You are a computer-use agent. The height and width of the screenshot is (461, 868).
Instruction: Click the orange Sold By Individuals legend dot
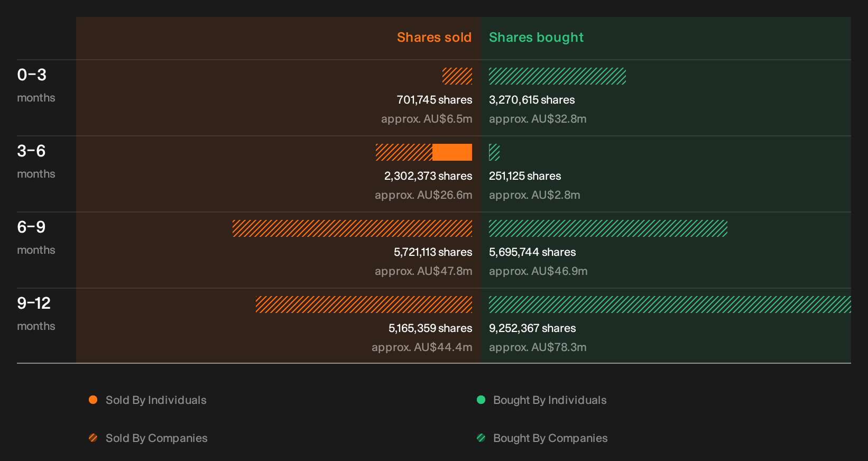pyautogui.click(x=93, y=400)
